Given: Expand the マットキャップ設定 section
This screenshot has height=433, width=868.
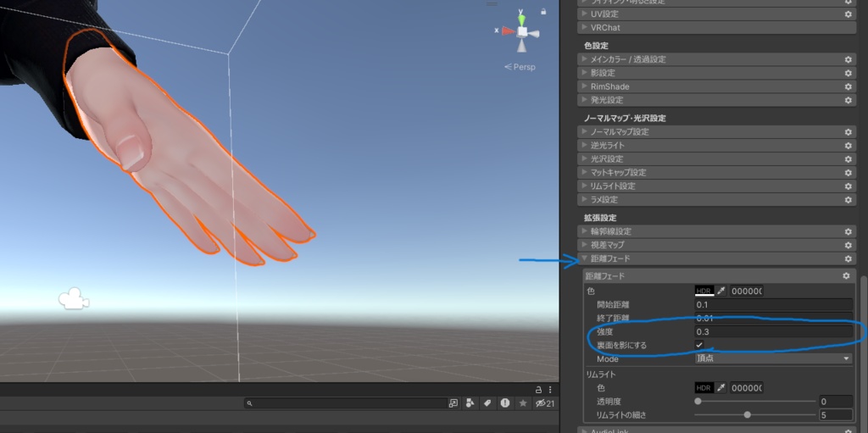Looking at the screenshot, I should pyautogui.click(x=717, y=173).
